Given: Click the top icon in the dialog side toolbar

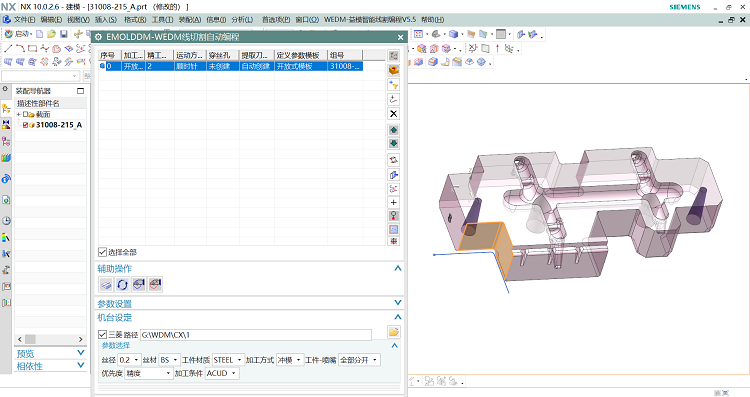Looking at the screenshot, I should tap(393, 56).
